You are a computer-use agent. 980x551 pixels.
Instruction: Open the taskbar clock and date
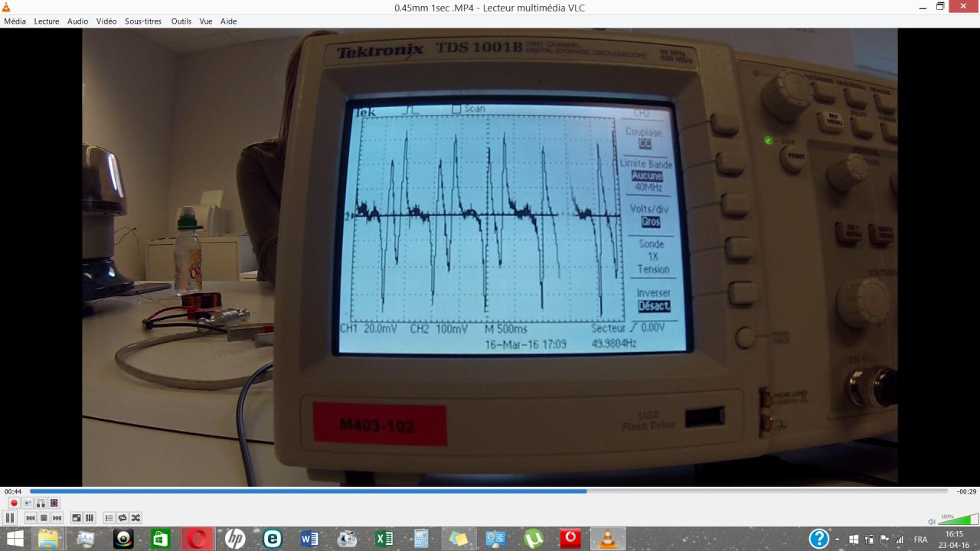point(954,539)
